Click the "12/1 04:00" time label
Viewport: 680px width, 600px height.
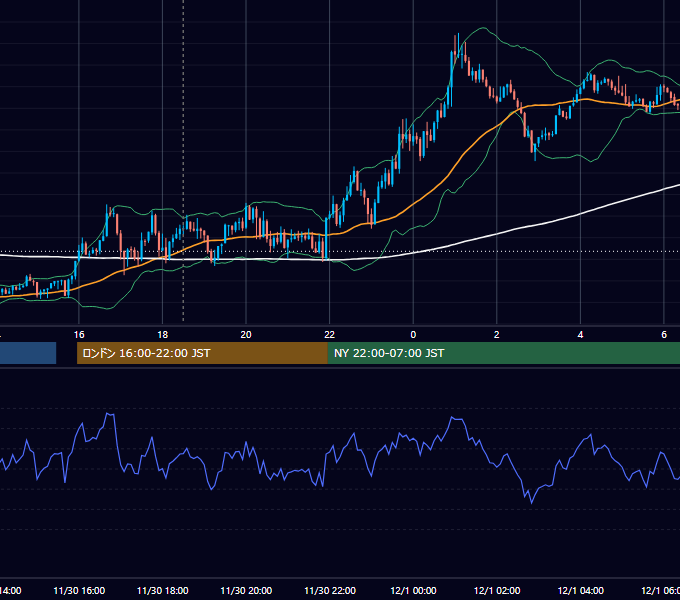point(580,590)
